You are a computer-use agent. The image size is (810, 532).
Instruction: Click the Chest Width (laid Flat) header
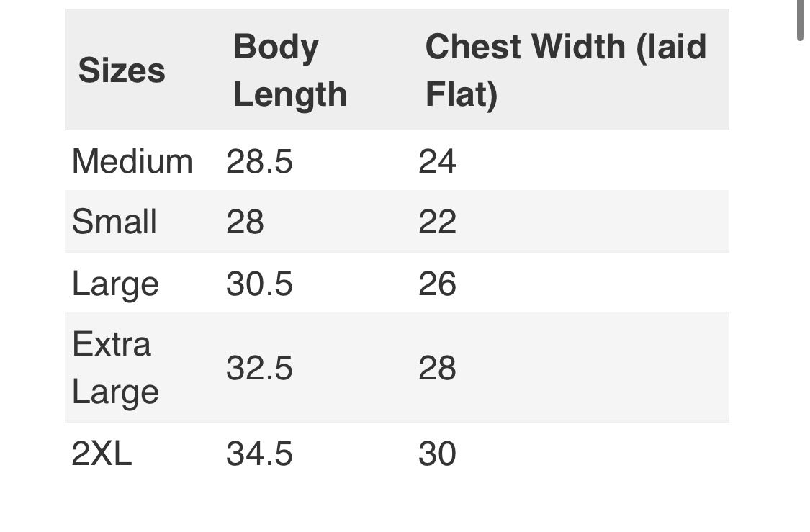[565, 71]
